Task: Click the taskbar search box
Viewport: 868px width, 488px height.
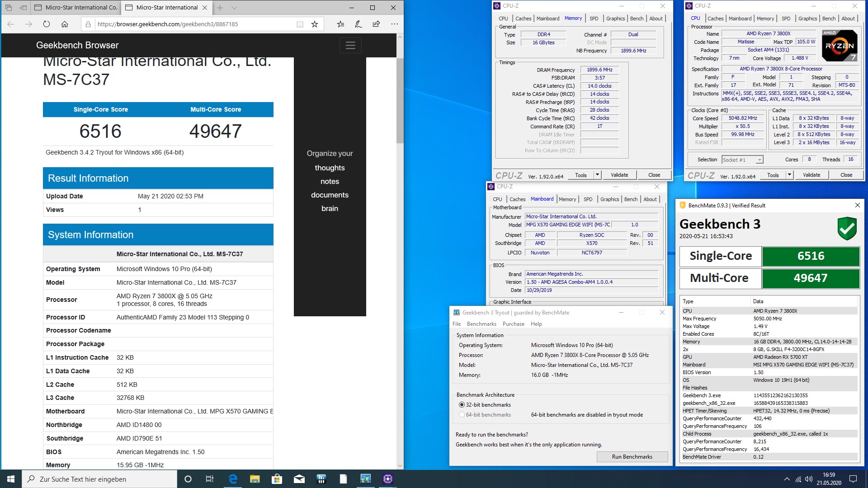Action: (99, 479)
